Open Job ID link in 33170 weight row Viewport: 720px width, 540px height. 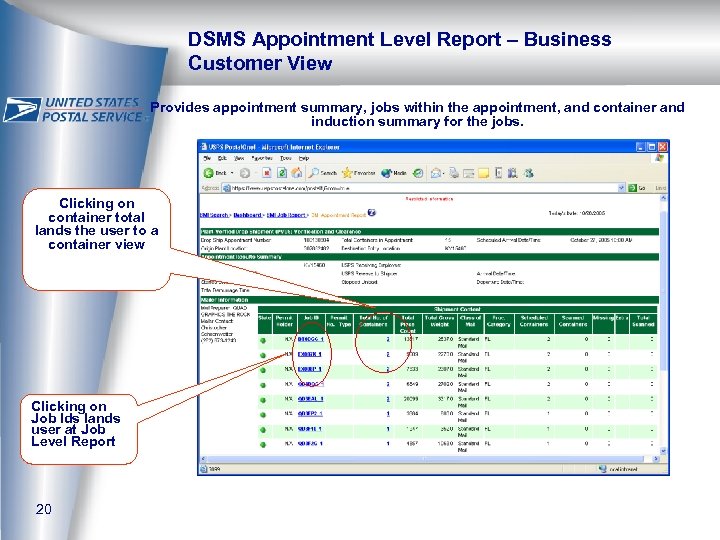point(311,399)
